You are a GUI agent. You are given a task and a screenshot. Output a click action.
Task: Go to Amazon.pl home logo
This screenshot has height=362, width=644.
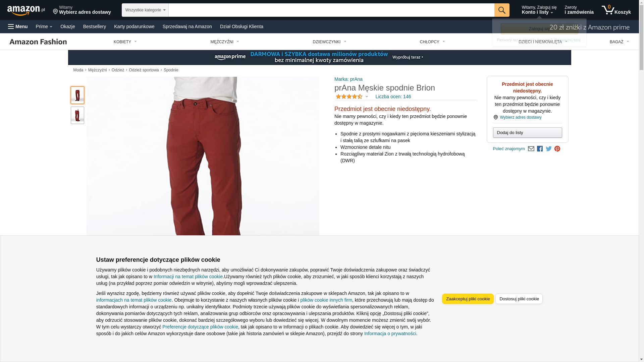coord(26,10)
